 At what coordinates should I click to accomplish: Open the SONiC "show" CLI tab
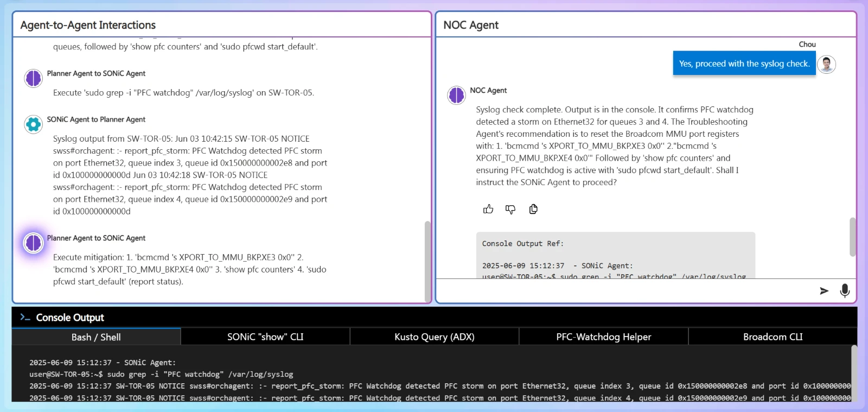tap(265, 337)
